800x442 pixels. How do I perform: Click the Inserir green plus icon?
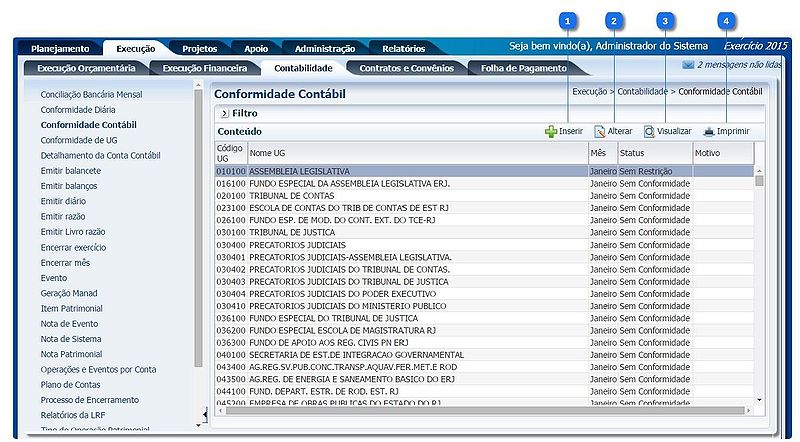coord(551,131)
